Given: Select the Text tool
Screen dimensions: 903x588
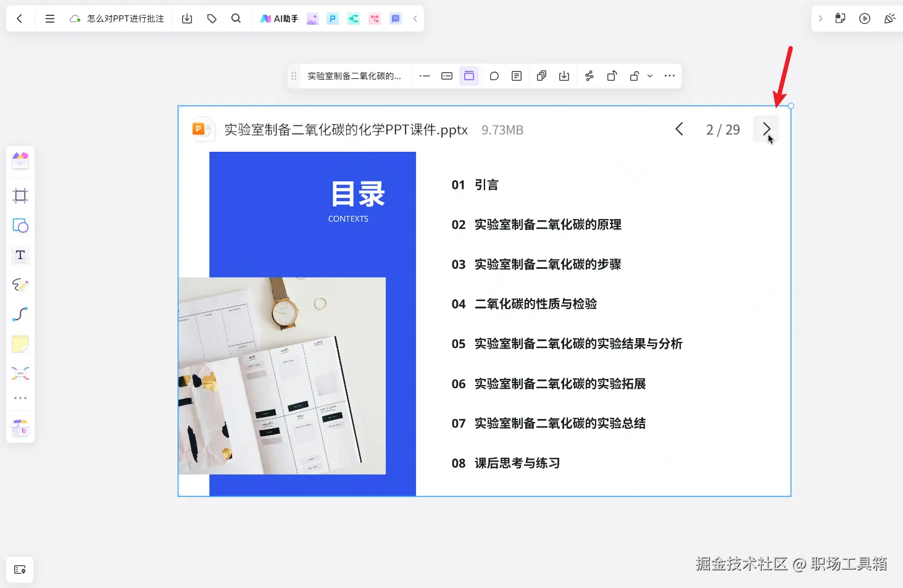Looking at the screenshot, I should 20,255.
